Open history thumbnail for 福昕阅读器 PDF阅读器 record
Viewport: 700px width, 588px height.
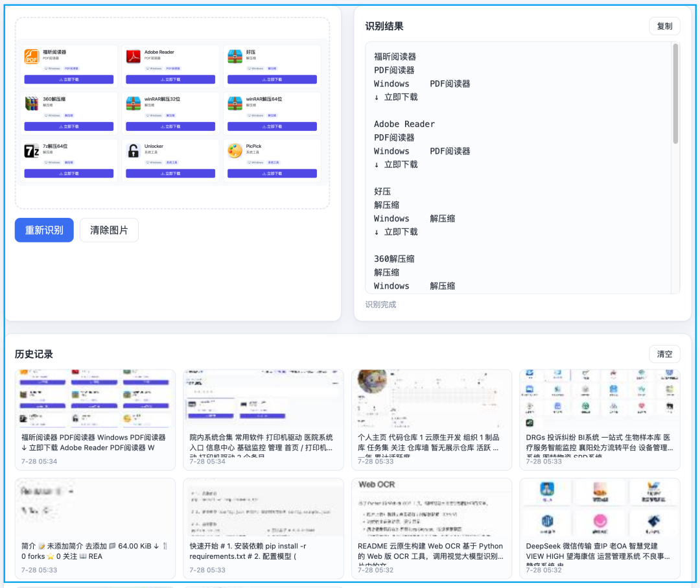95,399
